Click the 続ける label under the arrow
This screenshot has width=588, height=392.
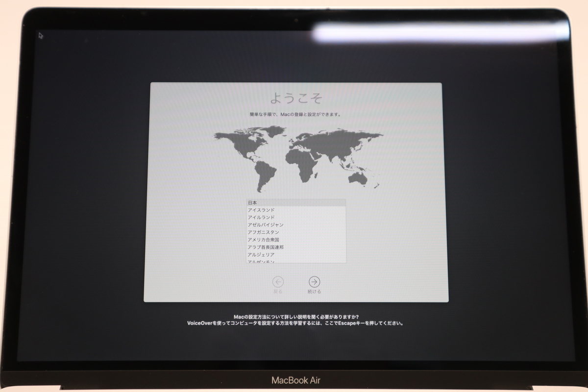point(314,292)
